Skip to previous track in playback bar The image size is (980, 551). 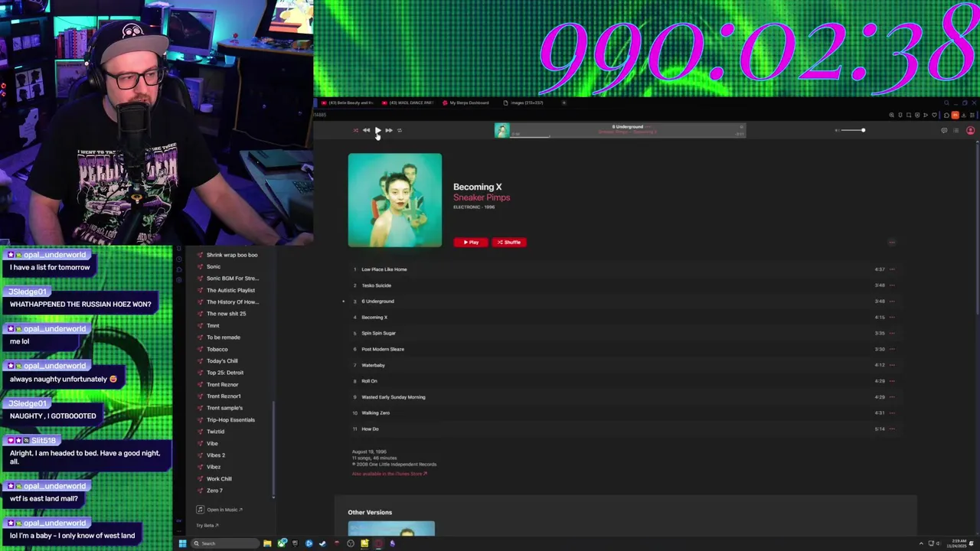pyautogui.click(x=366, y=130)
